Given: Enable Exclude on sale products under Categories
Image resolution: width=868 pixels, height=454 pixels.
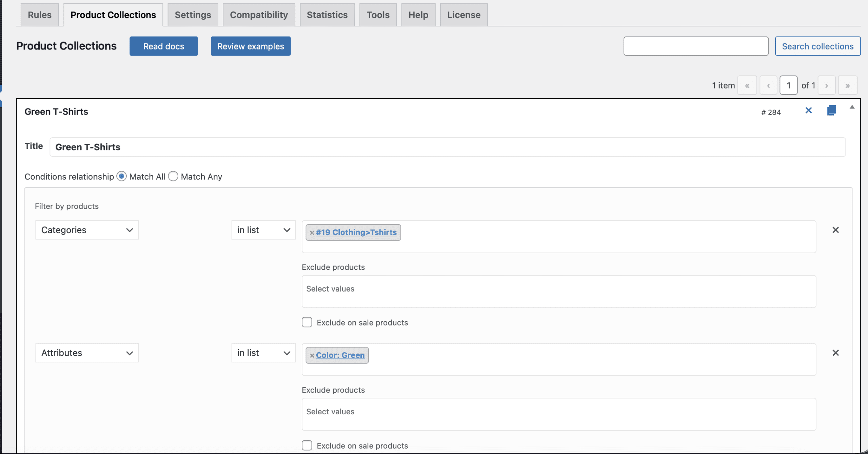Looking at the screenshot, I should pyautogui.click(x=307, y=322).
